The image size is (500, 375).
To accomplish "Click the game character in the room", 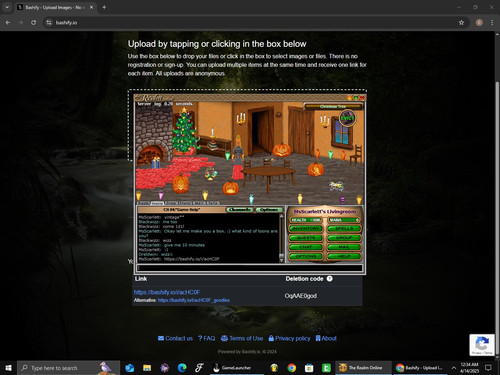I will [238, 157].
